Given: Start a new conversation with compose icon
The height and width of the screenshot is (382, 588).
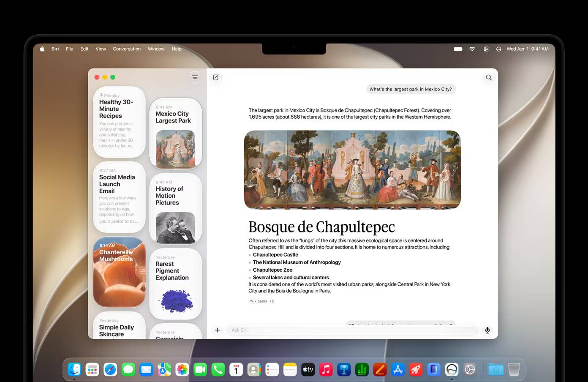Looking at the screenshot, I should [x=216, y=77].
